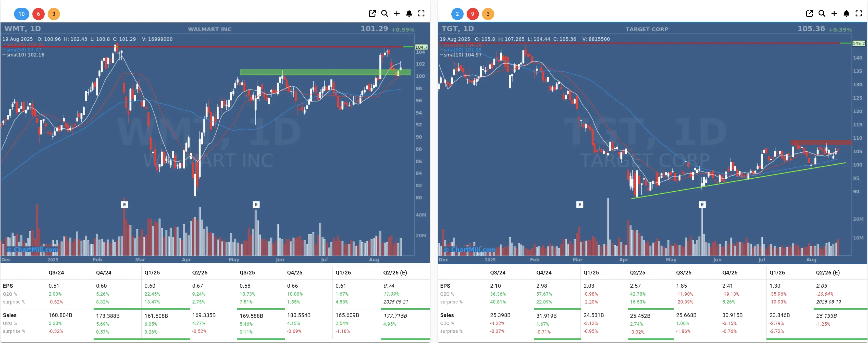
Task: Click WALMART INC company name
Action: pyautogui.click(x=209, y=29)
